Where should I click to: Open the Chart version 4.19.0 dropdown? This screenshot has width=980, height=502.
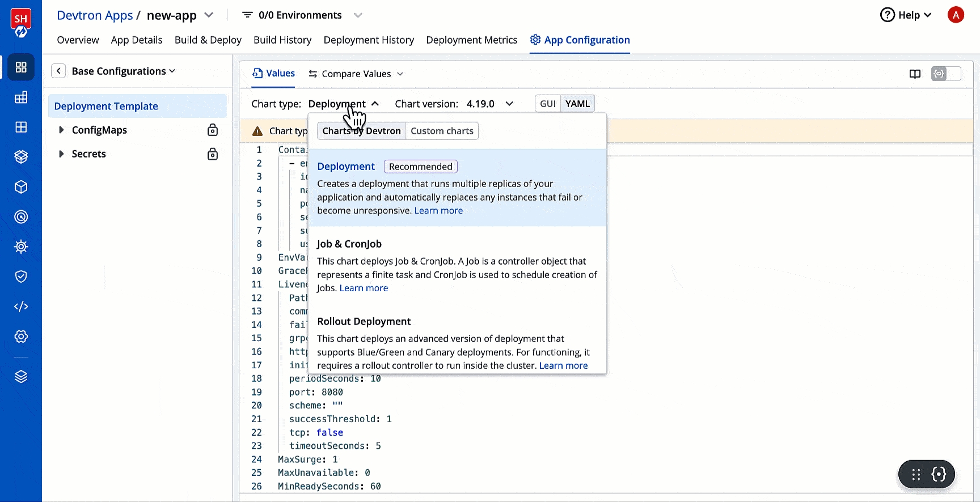pos(490,104)
